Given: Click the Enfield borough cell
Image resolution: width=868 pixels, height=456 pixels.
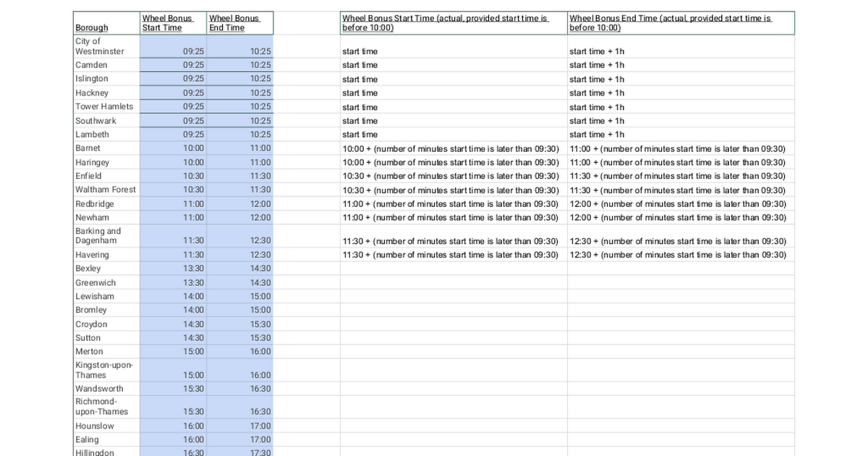Looking at the screenshot, I should [106, 176].
